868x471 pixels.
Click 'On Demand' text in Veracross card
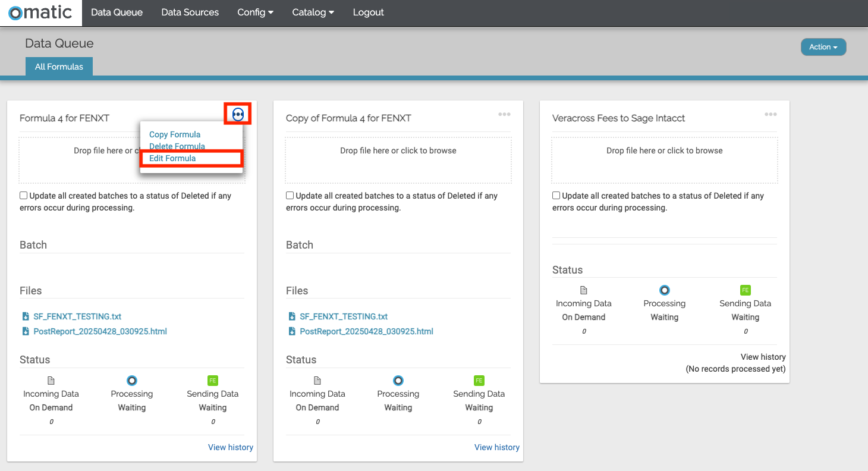click(x=584, y=317)
